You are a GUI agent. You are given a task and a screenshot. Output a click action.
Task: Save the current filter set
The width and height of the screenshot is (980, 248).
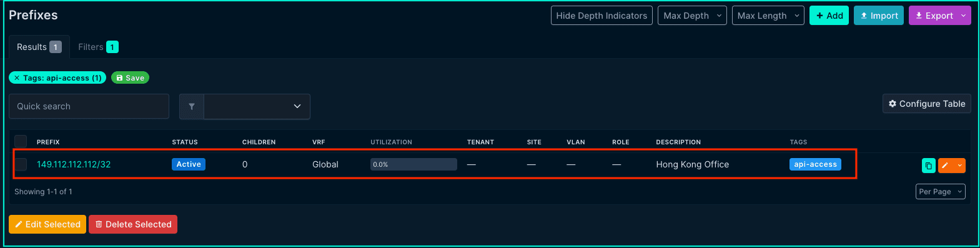click(130, 78)
